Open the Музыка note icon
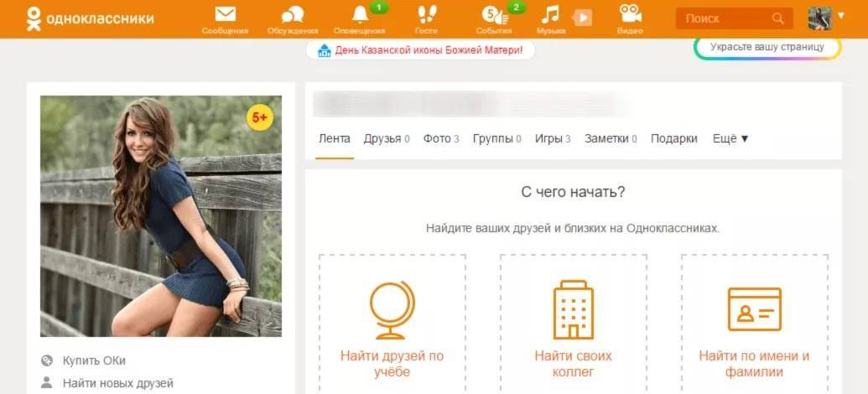Screen dimensions: 868x394 point(550,14)
